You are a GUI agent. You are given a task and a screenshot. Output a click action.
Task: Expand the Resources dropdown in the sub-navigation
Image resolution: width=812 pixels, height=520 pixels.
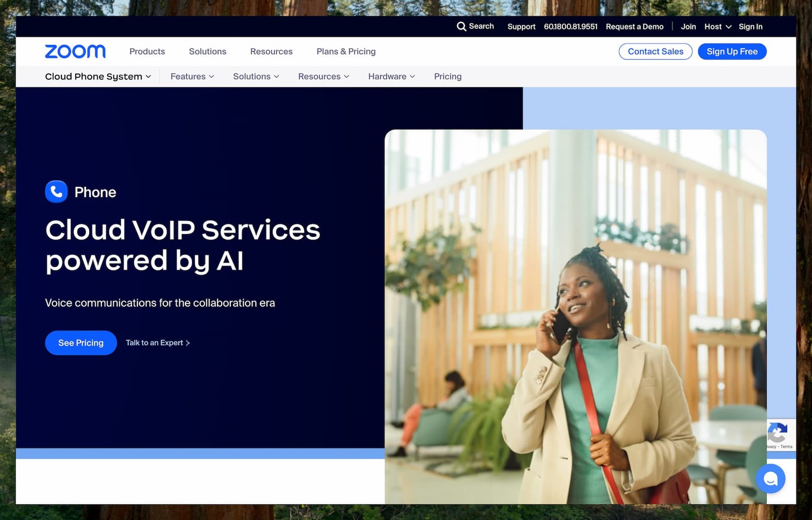click(323, 76)
